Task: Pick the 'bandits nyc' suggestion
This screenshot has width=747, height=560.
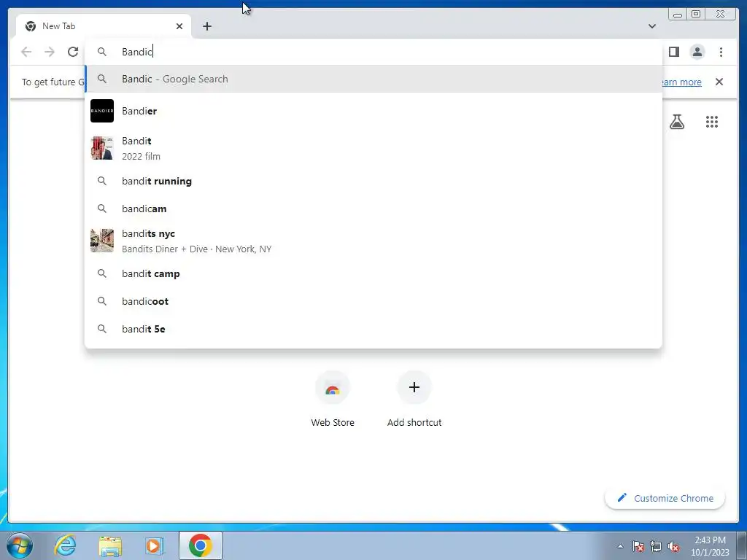Action: click(x=373, y=241)
